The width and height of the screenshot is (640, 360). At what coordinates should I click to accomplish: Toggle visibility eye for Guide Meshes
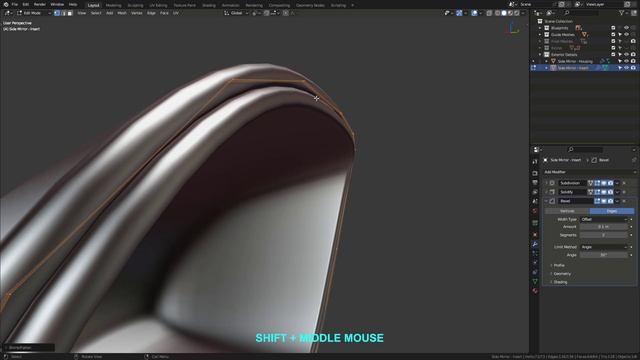(x=626, y=34)
